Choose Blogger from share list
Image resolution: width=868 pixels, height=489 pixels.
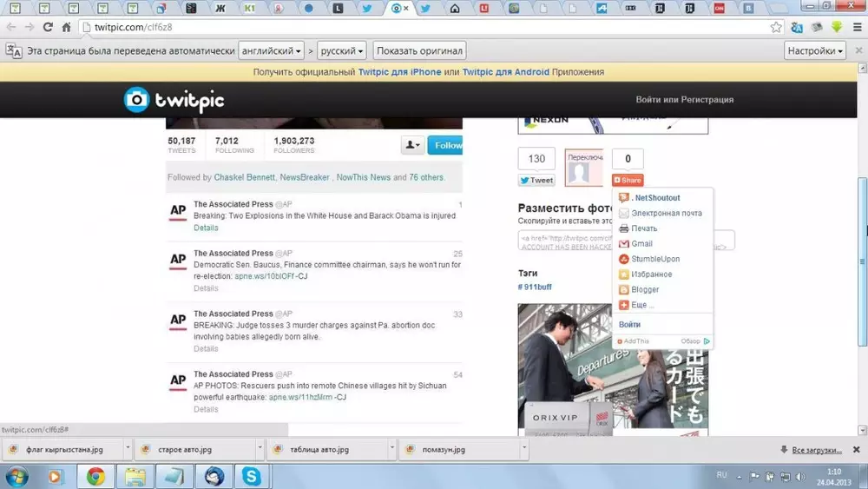point(645,289)
